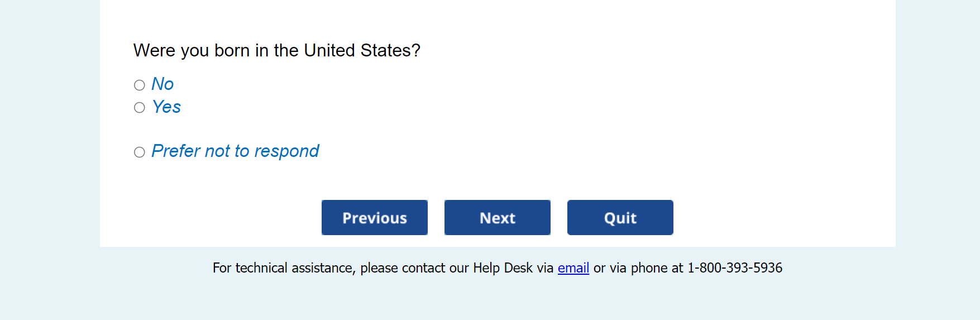
Task: Exit the survey using the Quit button
Action: pos(620,217)
